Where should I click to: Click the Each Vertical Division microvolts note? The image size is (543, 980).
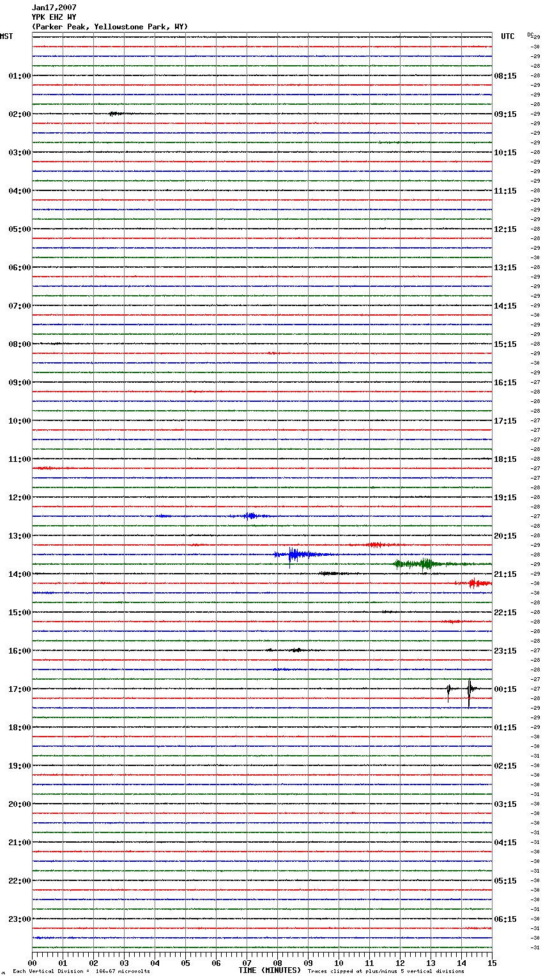[81, 972]
